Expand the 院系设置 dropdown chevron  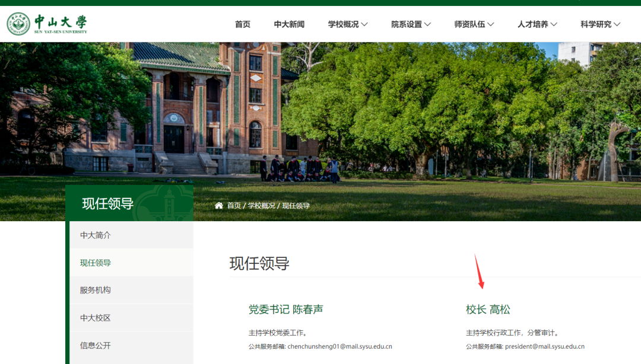pyautogui.click(x=427, y=24)
